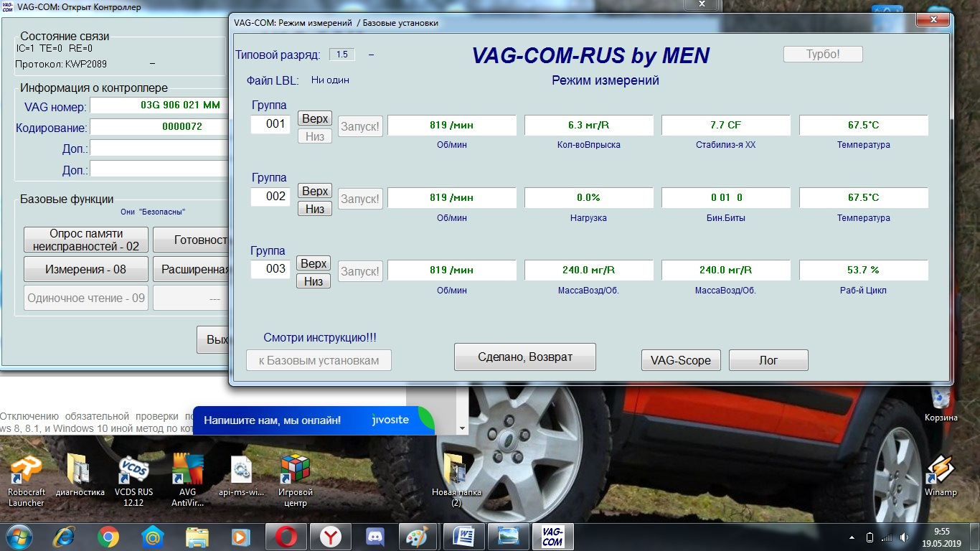
Task: Click the 0.0% Нагрузка value
Action: (589, 197)
